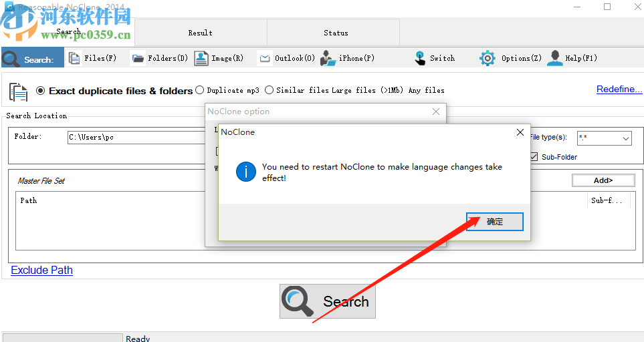Click the Ready status bar text
The image size is (644, 342).
[138, 338]
